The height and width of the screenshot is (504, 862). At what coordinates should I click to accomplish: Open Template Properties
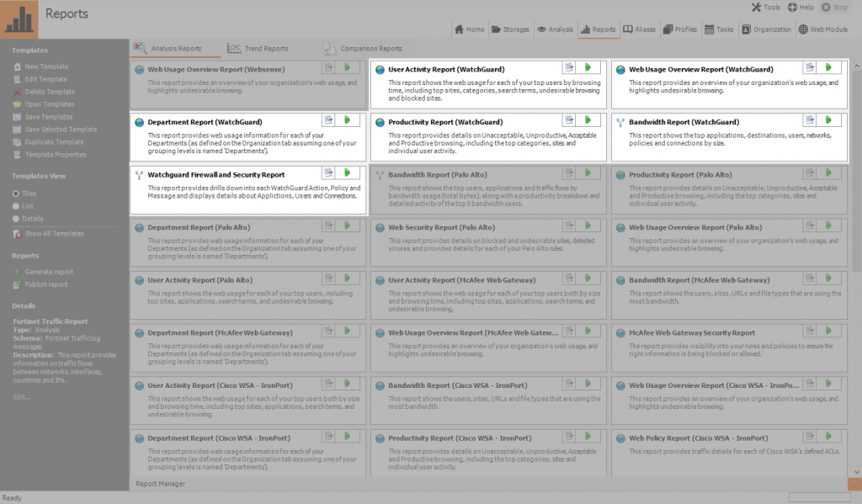coord(50,155)
